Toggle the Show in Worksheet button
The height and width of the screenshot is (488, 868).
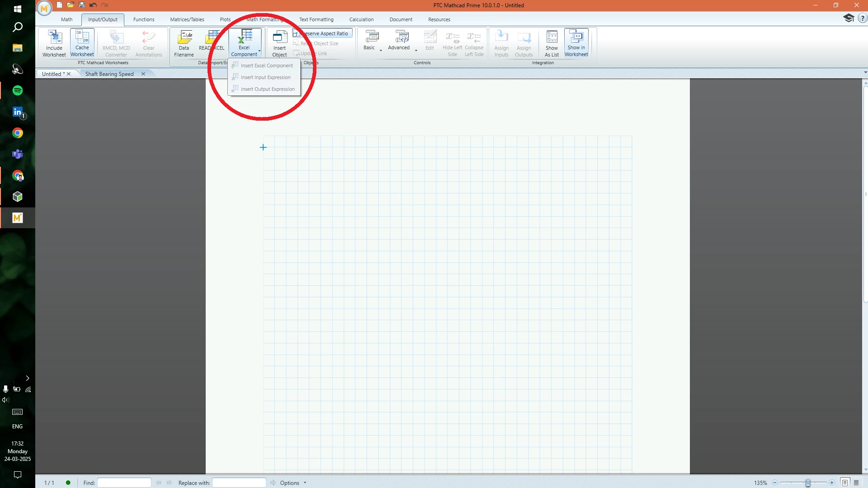[576, 43]
